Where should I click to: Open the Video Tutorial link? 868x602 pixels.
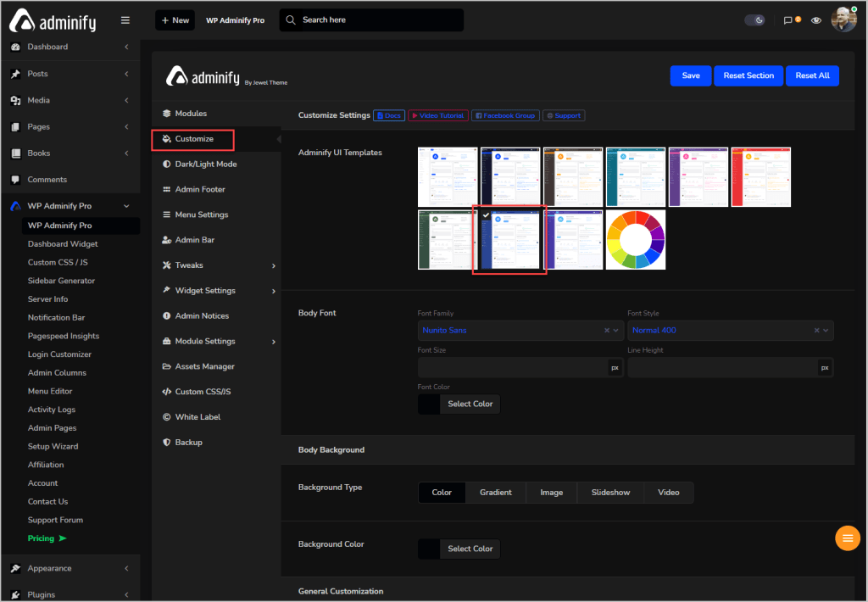438,116
